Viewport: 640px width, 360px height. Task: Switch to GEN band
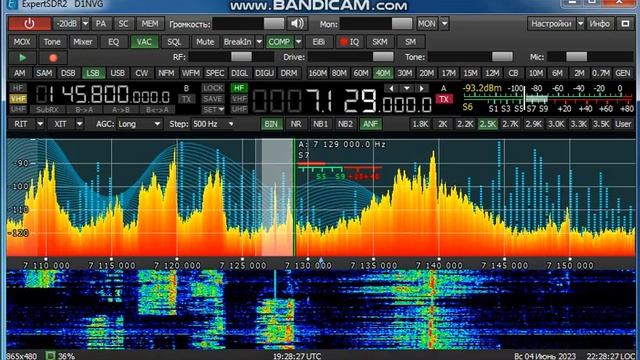coord(623,73)
